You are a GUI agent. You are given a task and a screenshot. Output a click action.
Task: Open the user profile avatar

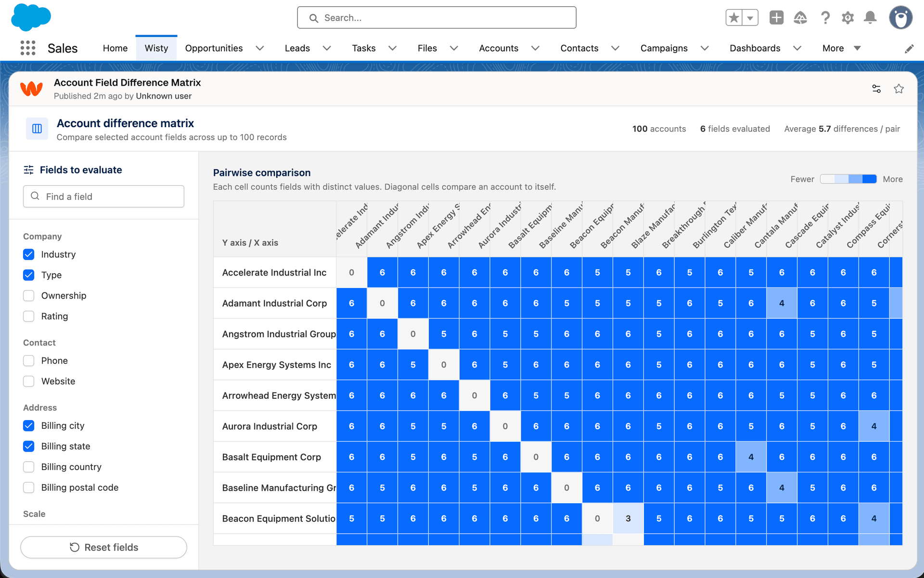[x=901, y=18]
